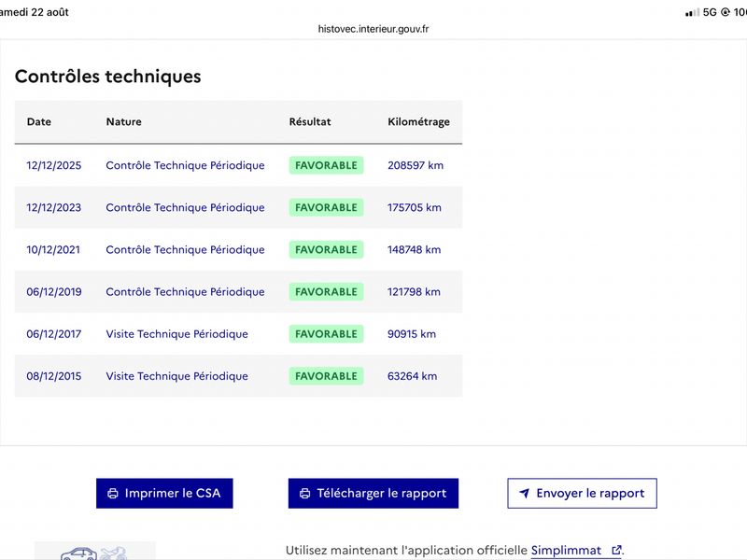This screenshot has height=560, width=747.
Task: Select the date 12/12/2023
Action: [x=54, y=207]
